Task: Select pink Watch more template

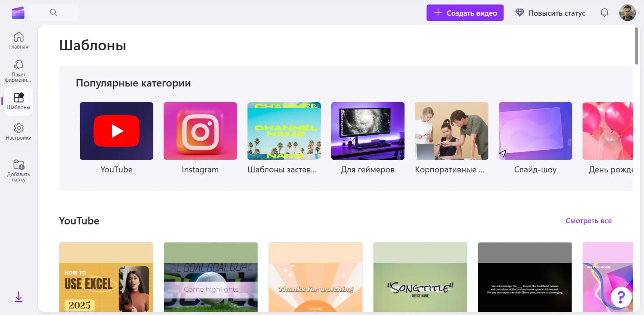Action: point(607,277)
